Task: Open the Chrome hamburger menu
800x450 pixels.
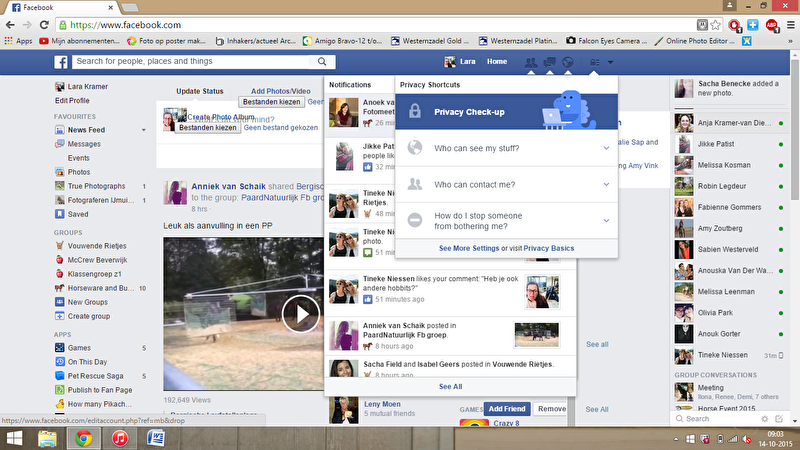Action: (x=789, y=23)
